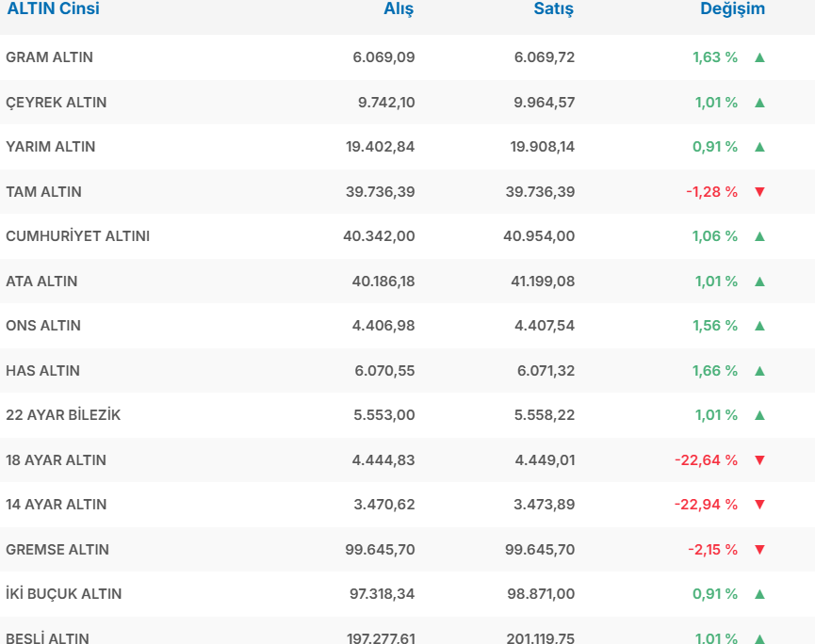Open the ÇEYREK ALTIN link
815x644 pixels.
(x=56, y=103)
